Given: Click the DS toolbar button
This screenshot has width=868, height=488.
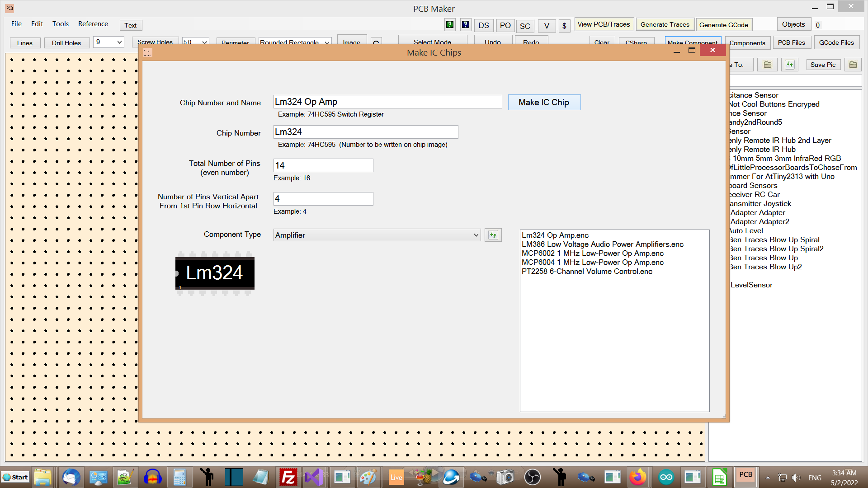Looking at the screenshot, I should click(x=484, y=26).
